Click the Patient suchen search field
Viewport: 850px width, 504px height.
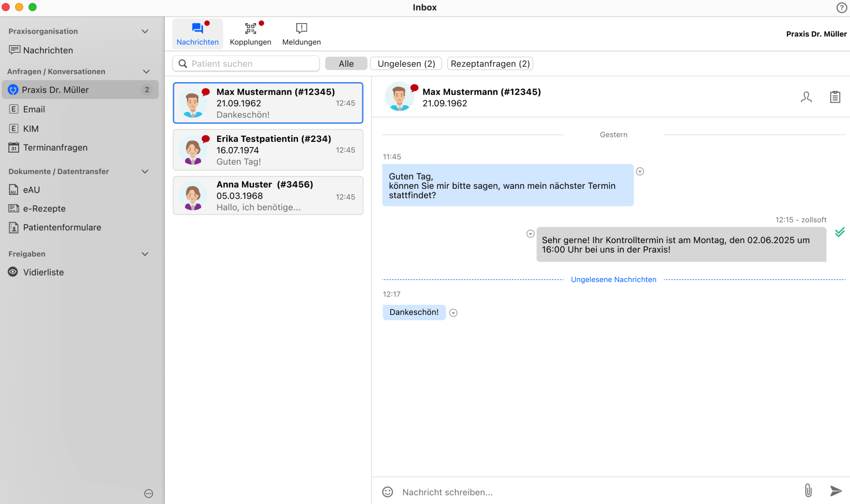[246, 63]
